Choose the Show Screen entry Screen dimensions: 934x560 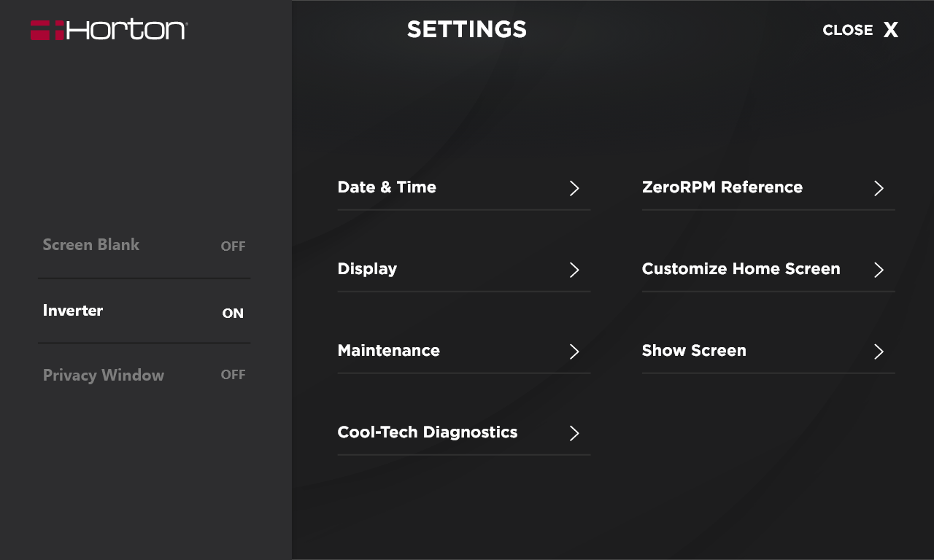[x=694, y=351]
